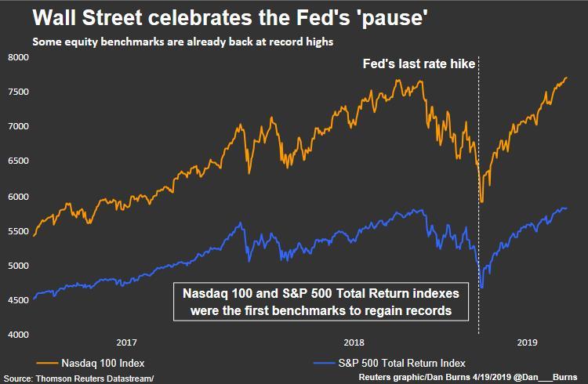Click the 6000 y-axis label
Image resolution: width=588 pixels, height=384 pixels.
pyautogui.click(x=18, y=197)
